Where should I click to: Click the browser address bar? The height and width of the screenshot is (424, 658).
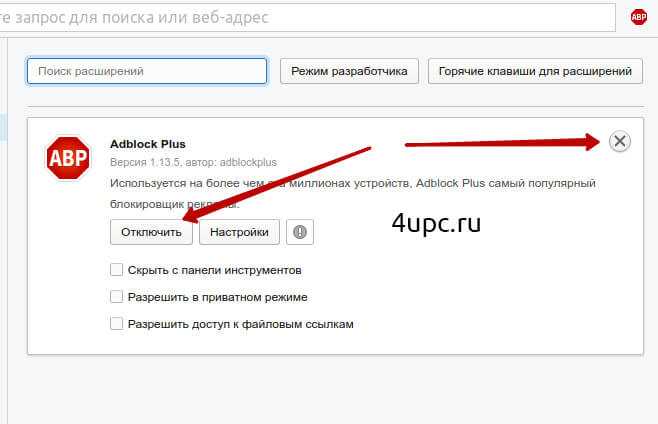click(307, 18)
